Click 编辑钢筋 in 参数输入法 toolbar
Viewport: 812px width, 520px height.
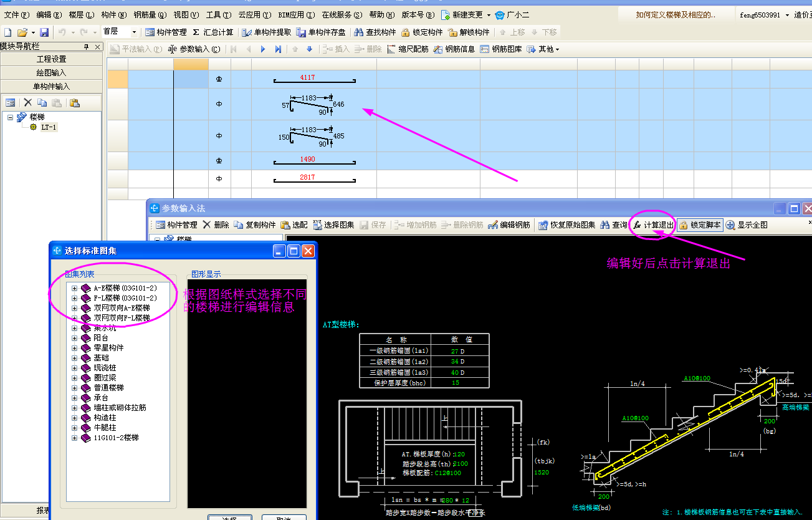tap(509, 225)
